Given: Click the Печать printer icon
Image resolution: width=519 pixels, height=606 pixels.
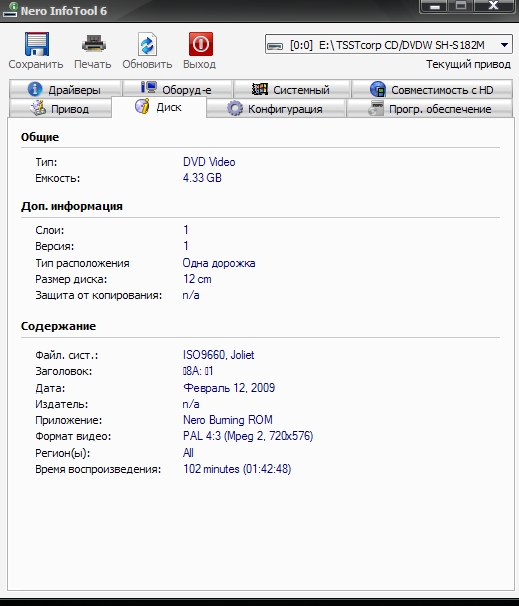Looking at the screenshot, I should tap(94, 44).
